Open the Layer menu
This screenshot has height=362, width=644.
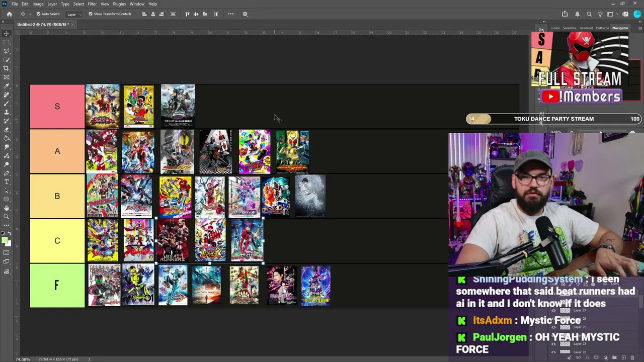[x=52, y=4]
